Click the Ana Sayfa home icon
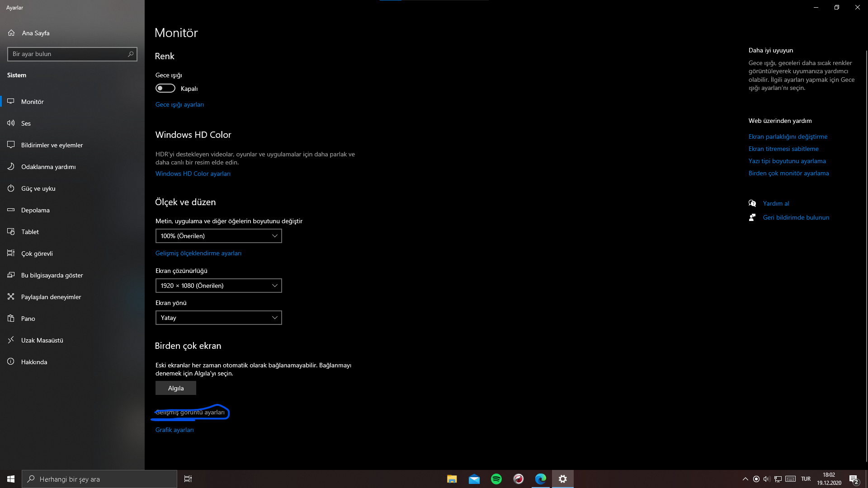Viewport: 868px width, 488px height. tap(11, 33)
